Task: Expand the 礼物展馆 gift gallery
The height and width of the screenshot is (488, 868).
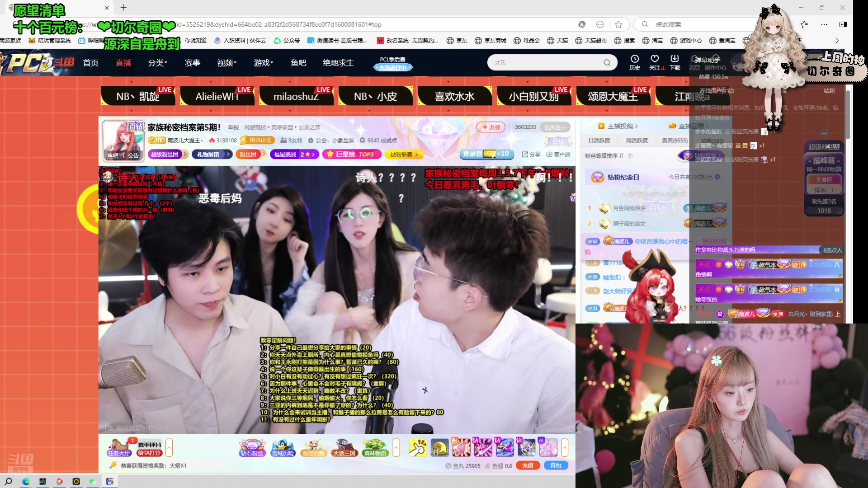Action: [x=212, y=154]
